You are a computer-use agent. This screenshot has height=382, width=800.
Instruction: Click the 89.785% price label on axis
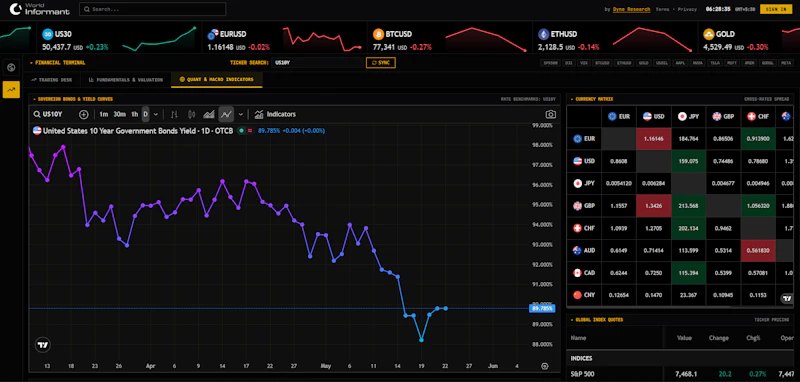[541, 309]
